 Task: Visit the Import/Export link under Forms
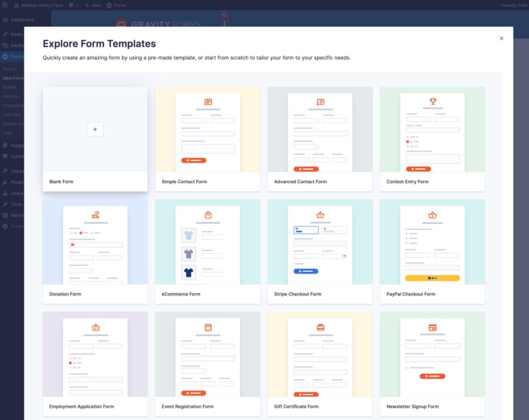[x=12, y=105]
